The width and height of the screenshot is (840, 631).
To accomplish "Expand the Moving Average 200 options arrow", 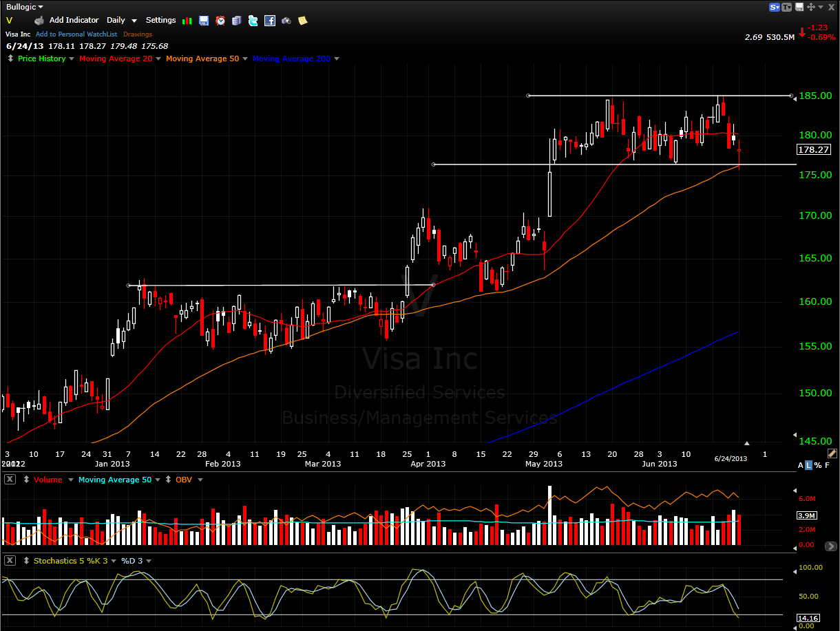I will (336, 59).
